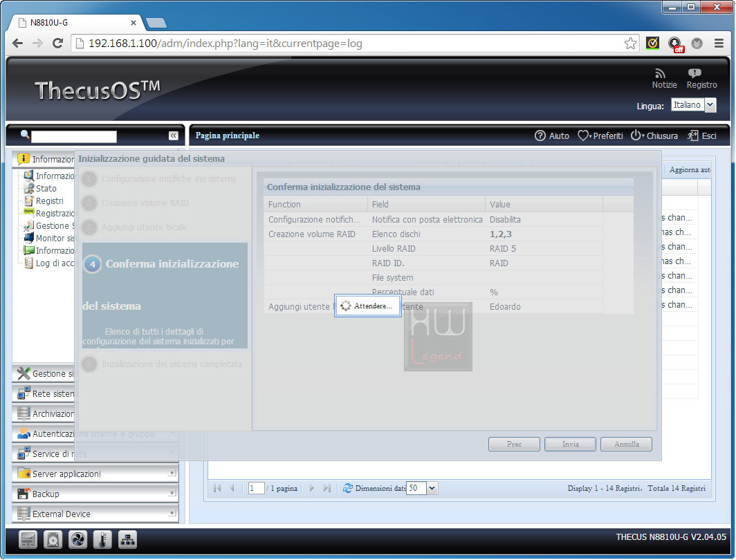Open the Preferiti favorites menu
736x560 pixels.
click(x=600, y=136)
